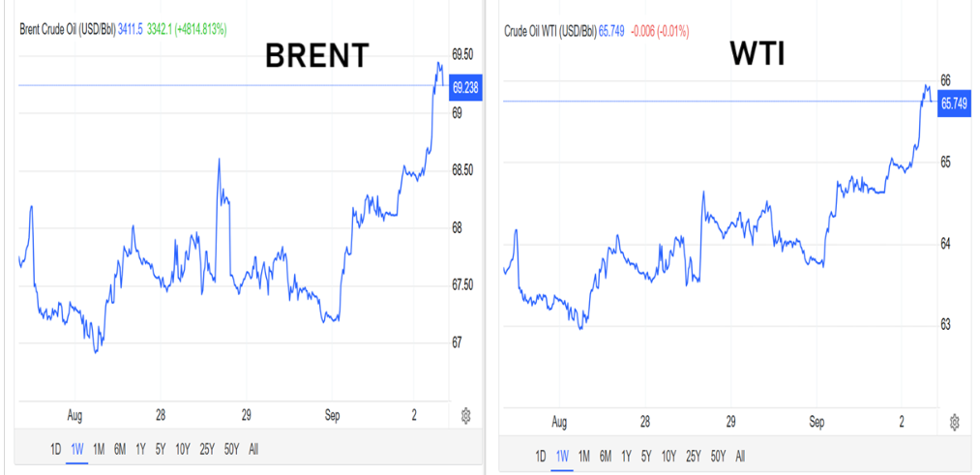Open WTI chart settings gear icon
This screenshot has height=475, width=980.
pyautogui.click(x=954, y=422)
